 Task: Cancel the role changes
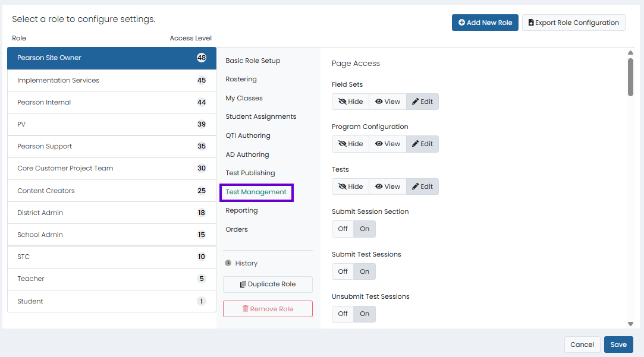click(582, 345)
